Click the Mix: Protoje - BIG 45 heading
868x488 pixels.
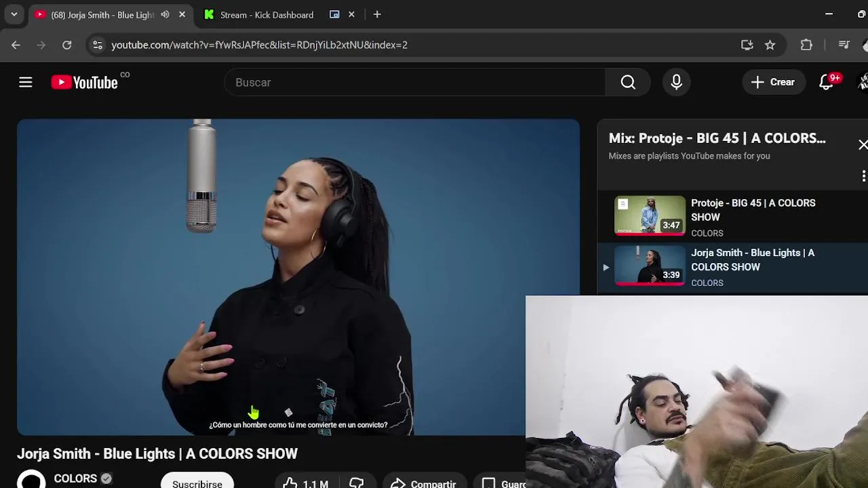pos(717,138)
